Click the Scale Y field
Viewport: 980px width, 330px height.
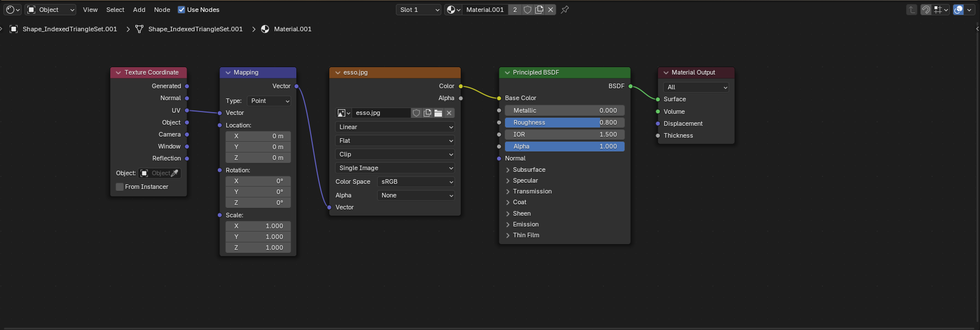pyautogui.click(x=258, y=237)
